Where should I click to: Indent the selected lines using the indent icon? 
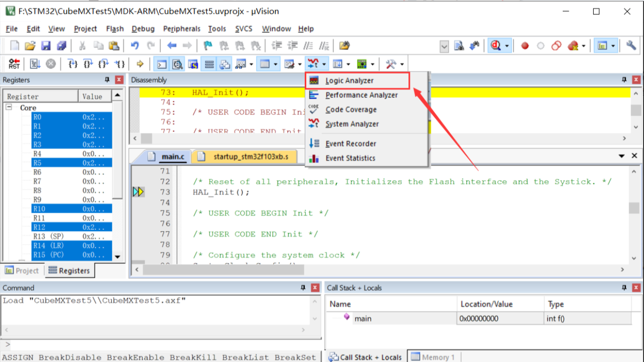click(x=277, y=46)
